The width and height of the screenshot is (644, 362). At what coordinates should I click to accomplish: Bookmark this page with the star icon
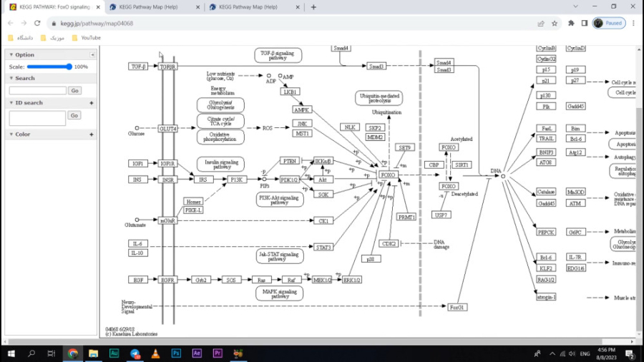555,23
